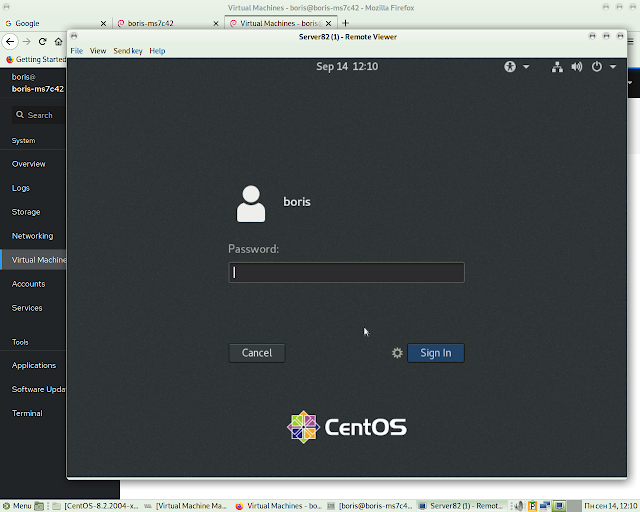Open Networking in the Cockpit sidebar

coord(33,236)
